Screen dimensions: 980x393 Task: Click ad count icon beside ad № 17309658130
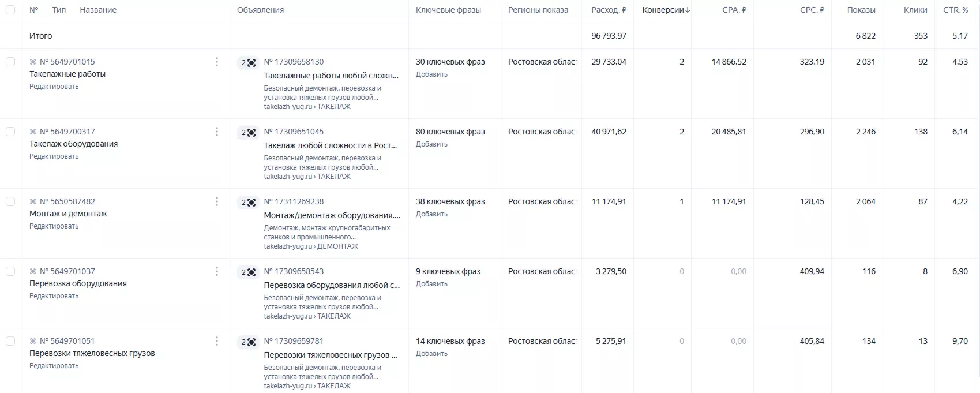click(x=249, y=63)
